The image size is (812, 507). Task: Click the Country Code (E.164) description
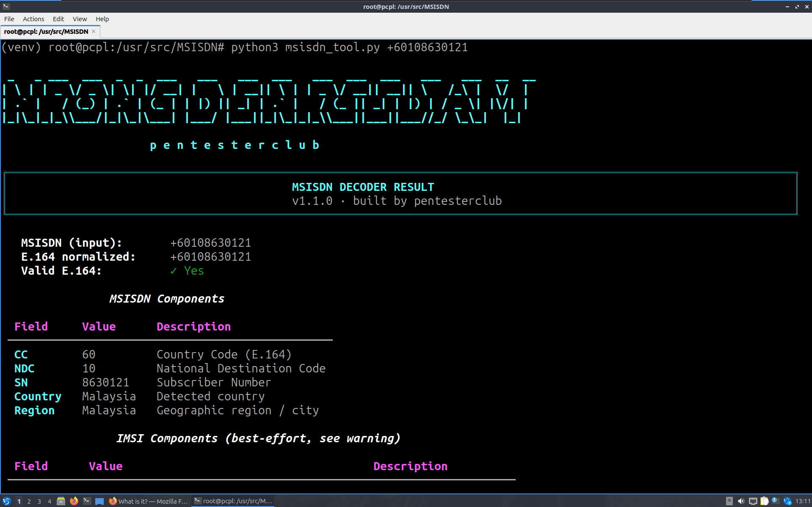[x=224, y=355]
